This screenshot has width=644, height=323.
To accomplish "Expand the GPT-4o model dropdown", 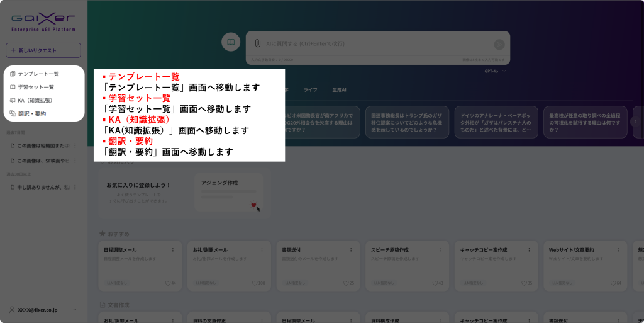I will click(x=495, y=71).
